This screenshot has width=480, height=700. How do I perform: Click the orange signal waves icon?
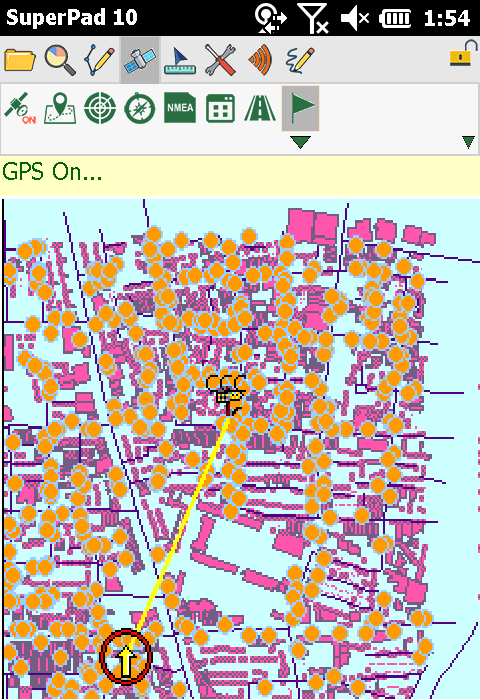260,60
